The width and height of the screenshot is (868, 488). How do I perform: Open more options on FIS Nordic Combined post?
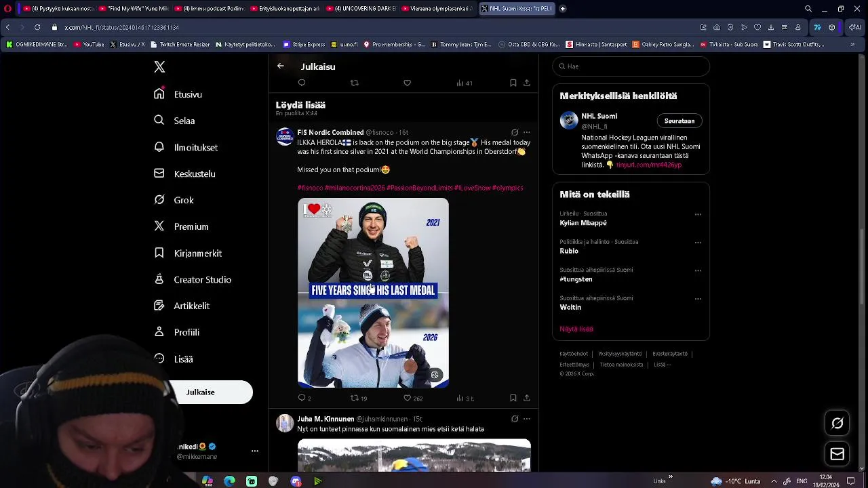(x=526, y=133)
